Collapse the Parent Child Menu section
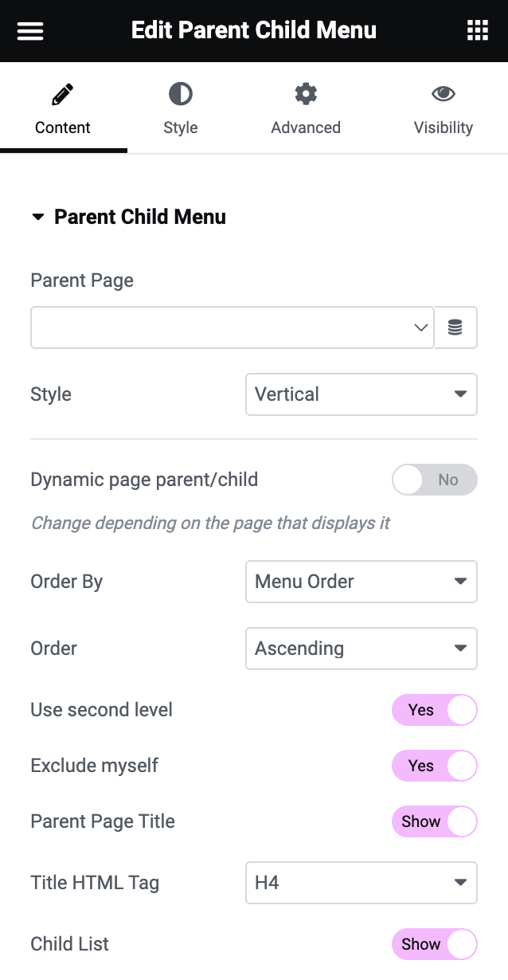Viewport: 508px width, 980px height. [x=37, y=217]
